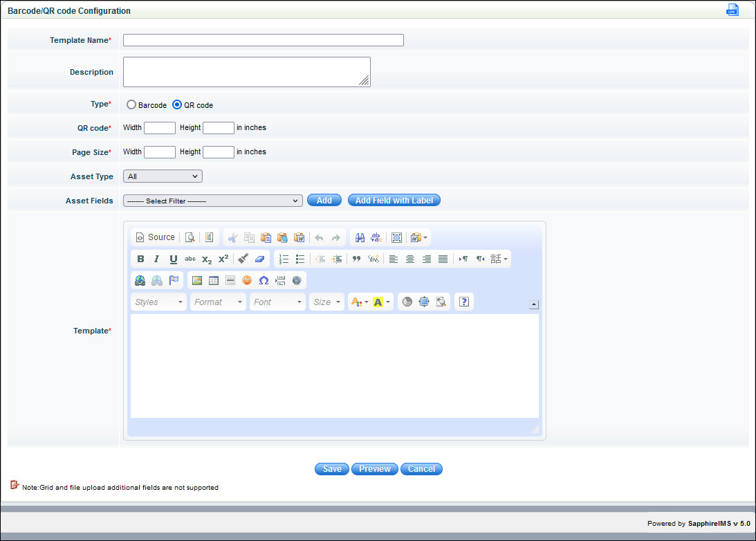
Task: Click the Add Field with Label button
Action: click(x=394, y=200)
